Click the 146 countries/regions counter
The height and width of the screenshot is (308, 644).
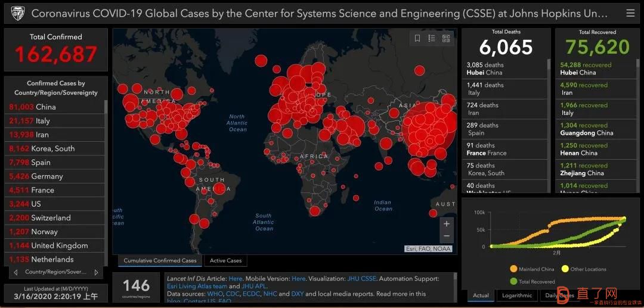[x=136, y=288]
